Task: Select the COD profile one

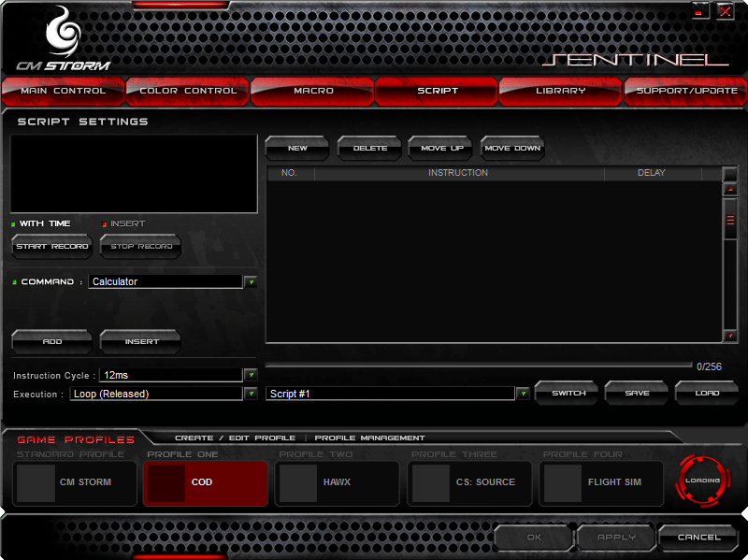Action: point(206,482)
